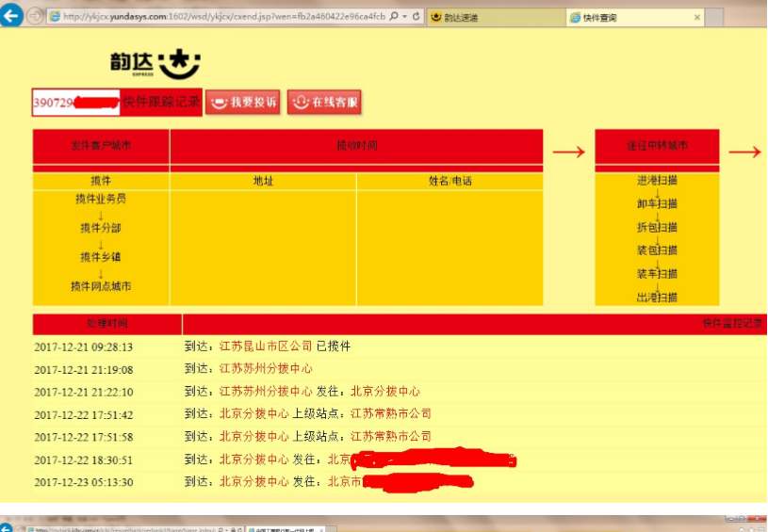Viewport: 768px width, 532px height.
Task: Click the 揽件分部 label
Action: pos(101,228)
